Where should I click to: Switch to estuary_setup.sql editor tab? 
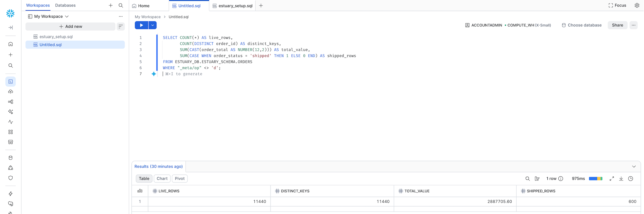click(x=232, y=6)
